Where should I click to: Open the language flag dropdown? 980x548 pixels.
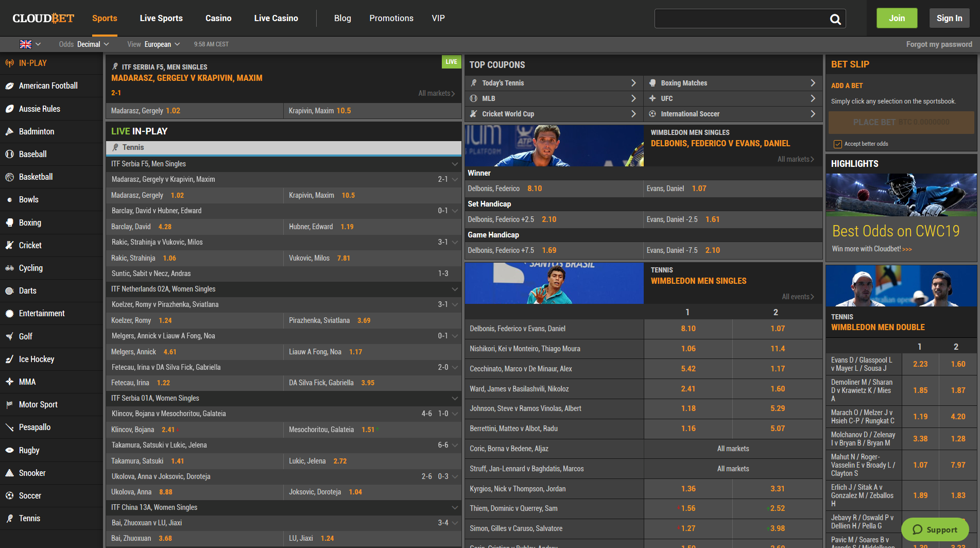(30, 44)
